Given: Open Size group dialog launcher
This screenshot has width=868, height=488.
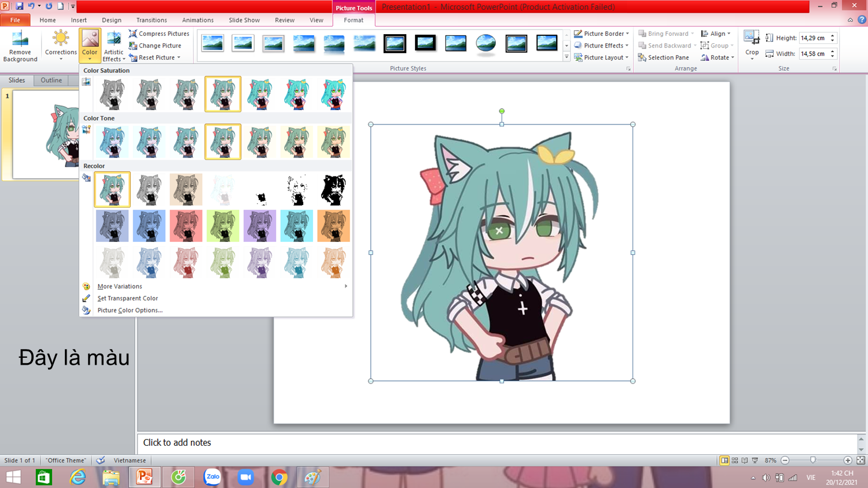Looking at the screenshot, I should [x=834, y=69].
